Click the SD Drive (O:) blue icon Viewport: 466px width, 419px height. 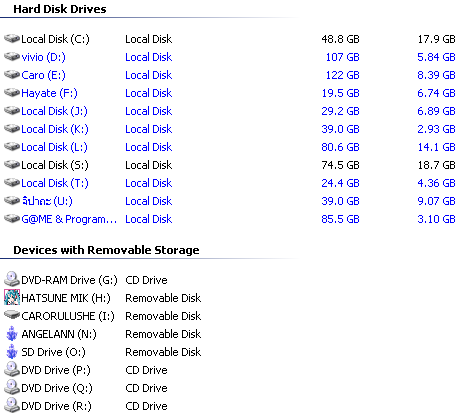pos(12,352)
